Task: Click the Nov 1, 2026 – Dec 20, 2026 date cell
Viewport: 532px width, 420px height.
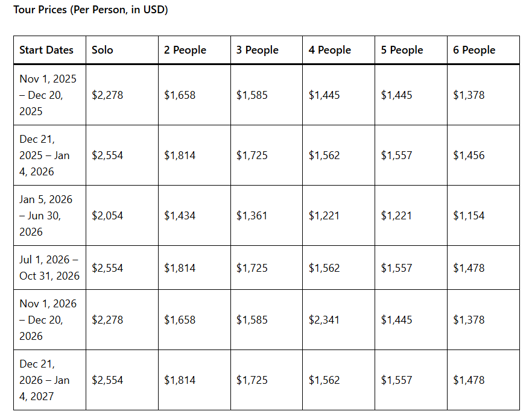Action: [48, 320]
